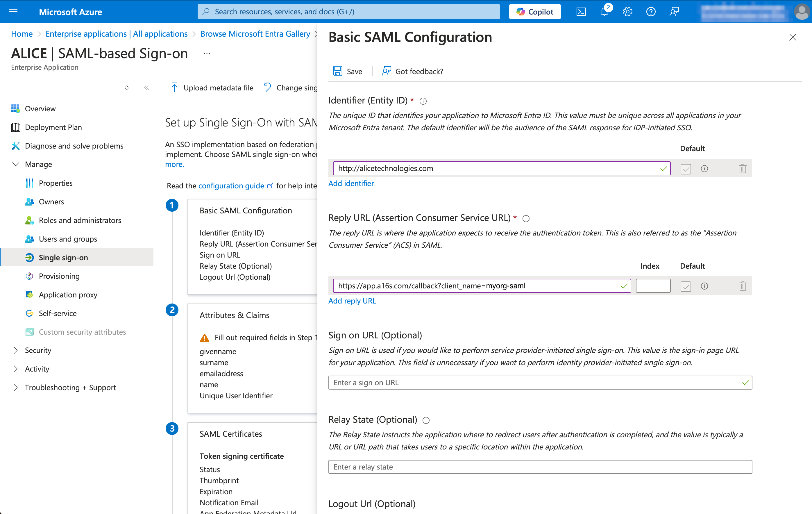
Task: Open the help question mark icon
Action: tap(651, 12)
